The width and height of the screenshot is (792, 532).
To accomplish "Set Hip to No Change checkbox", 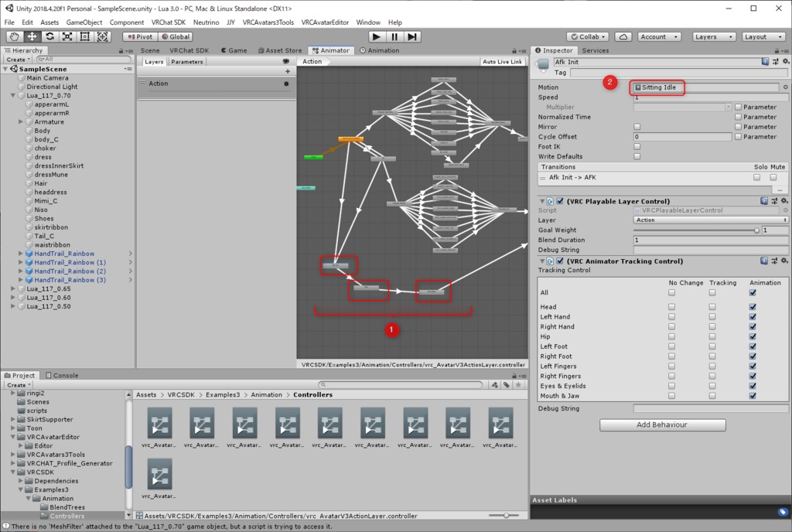I will [x=672, y=336].
